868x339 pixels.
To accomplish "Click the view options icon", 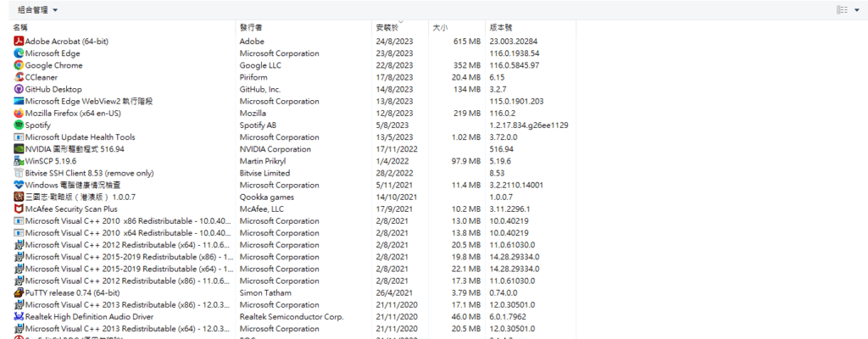I will pyautogui.click(x=842, y=10).
